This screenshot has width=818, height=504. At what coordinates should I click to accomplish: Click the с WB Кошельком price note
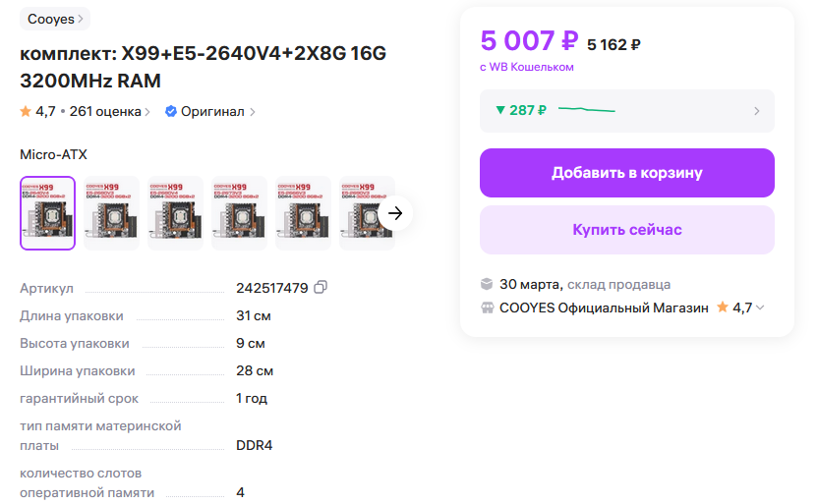527,67
